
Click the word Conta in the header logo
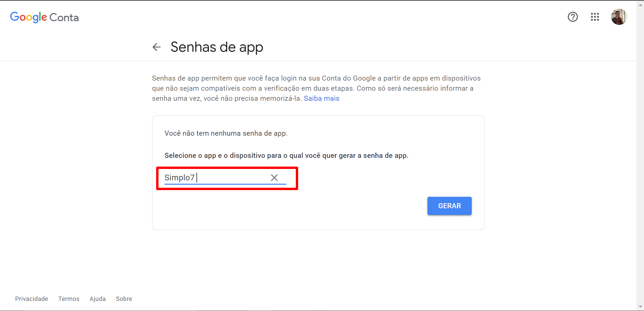click(64, 17)
